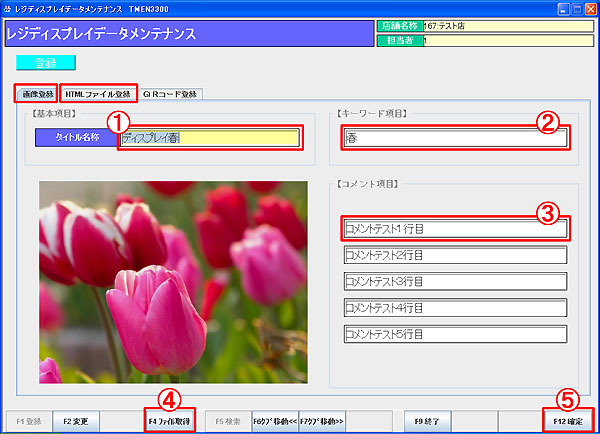The image size is (600, 434).
Task: Click the F1 登録 button
Action: pos(29,421)
